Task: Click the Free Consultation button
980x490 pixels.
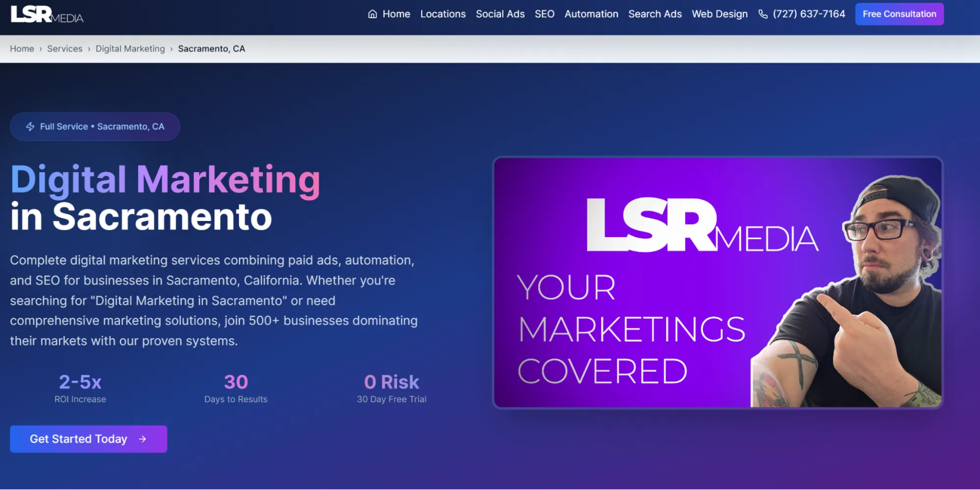Action: point(899,14)
